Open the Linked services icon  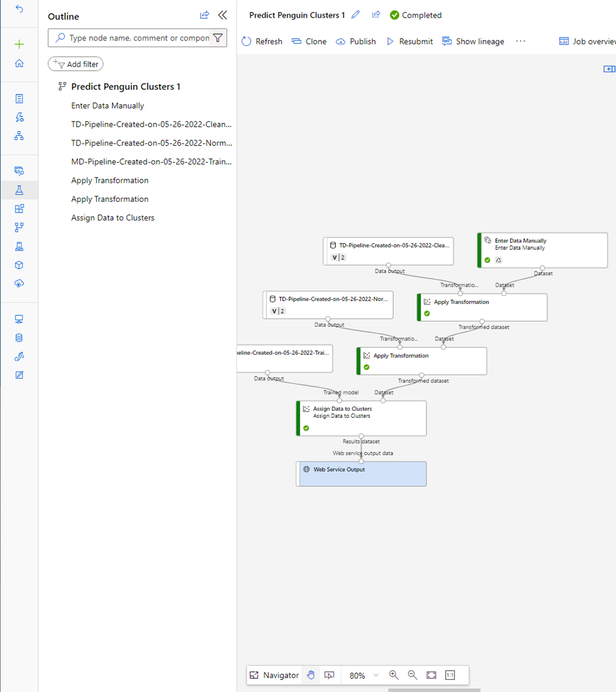[19, 356]
